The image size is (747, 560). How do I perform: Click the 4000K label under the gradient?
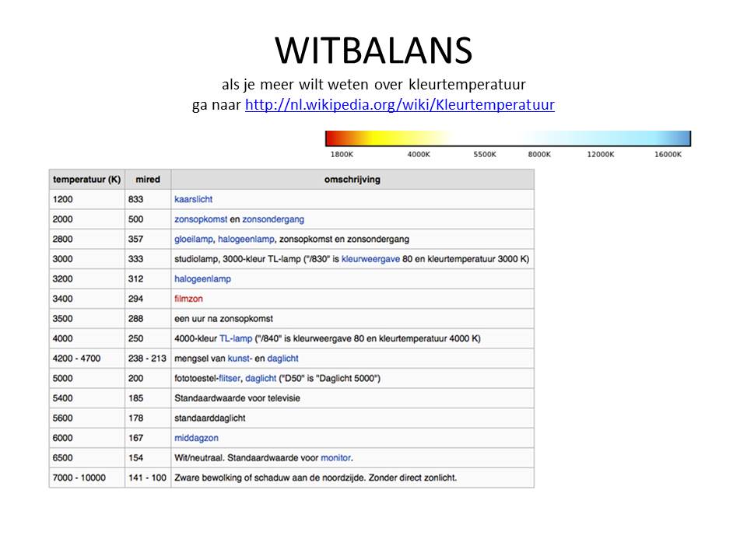coord(419,154)
